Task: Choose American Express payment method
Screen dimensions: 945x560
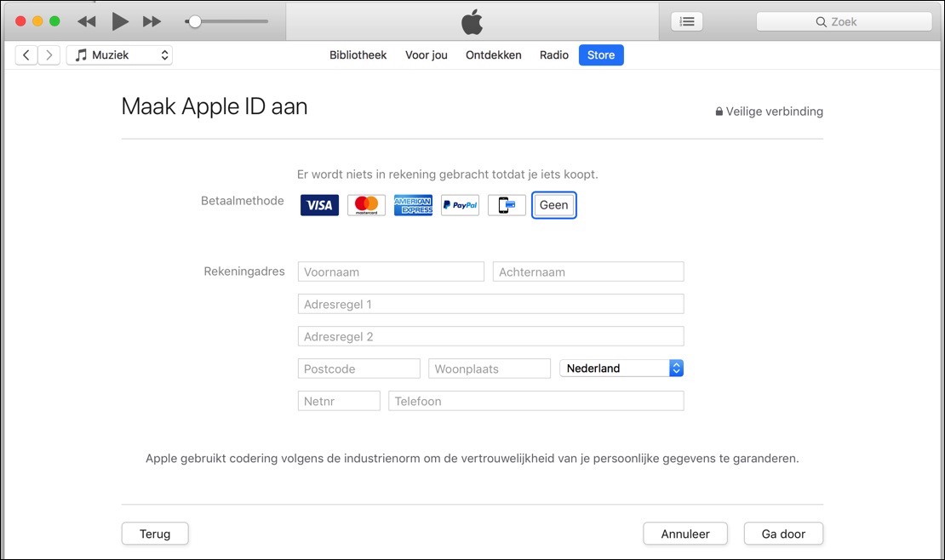Action: (414, 205)
